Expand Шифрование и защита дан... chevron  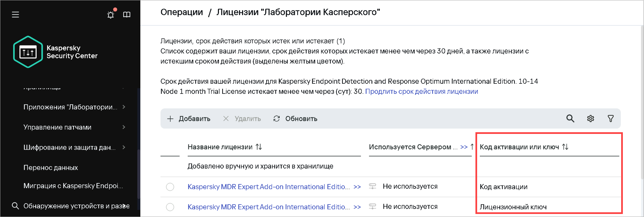click(124, 147)
